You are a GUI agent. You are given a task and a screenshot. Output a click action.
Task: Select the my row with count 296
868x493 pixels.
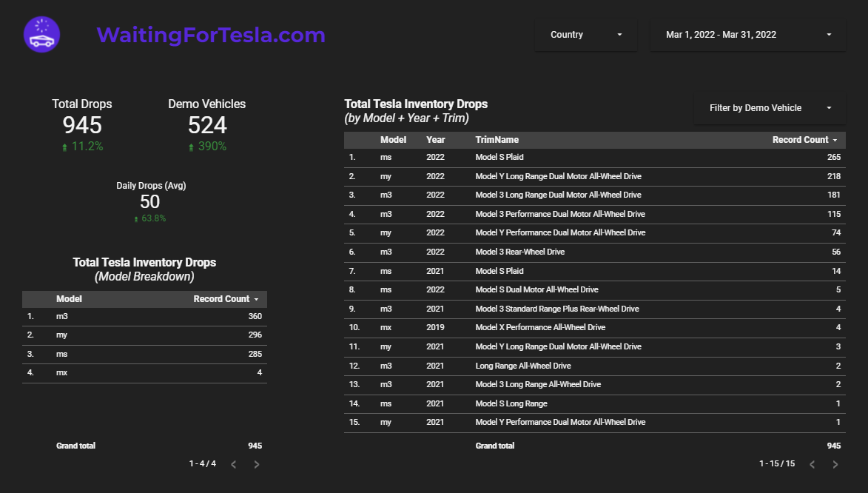[x=144, y=335]
